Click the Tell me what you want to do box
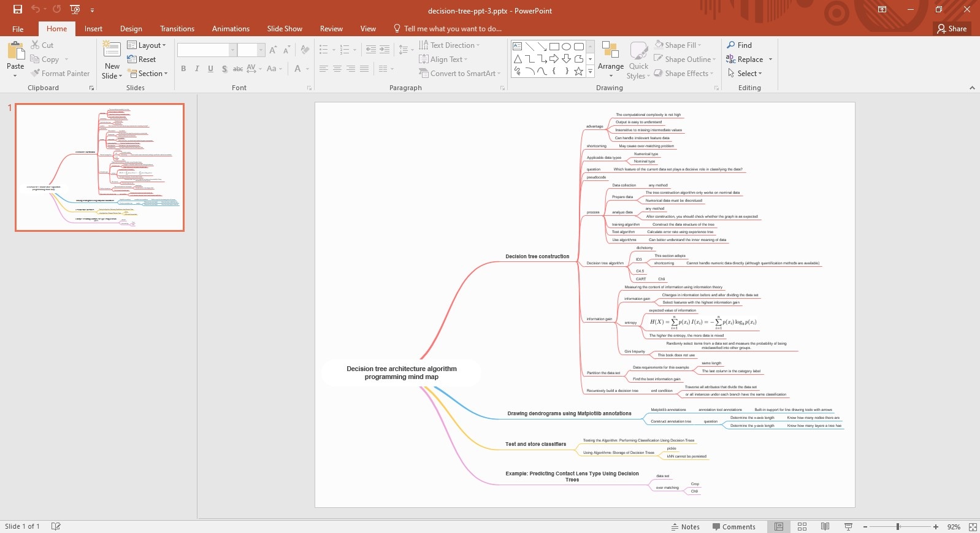 448,29
